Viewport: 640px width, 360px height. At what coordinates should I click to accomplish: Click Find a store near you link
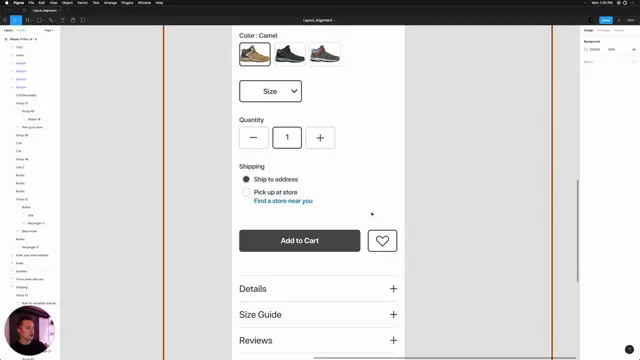click(x=283, y=201)
